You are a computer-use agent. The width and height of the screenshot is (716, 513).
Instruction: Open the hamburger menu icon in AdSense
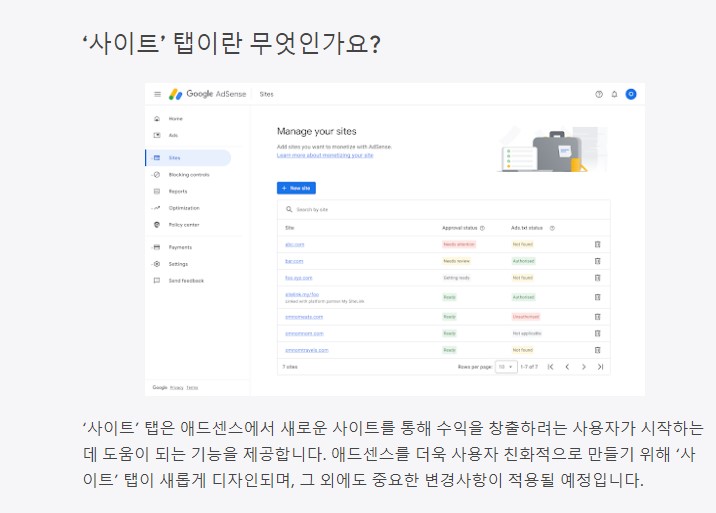click(158, 94)
